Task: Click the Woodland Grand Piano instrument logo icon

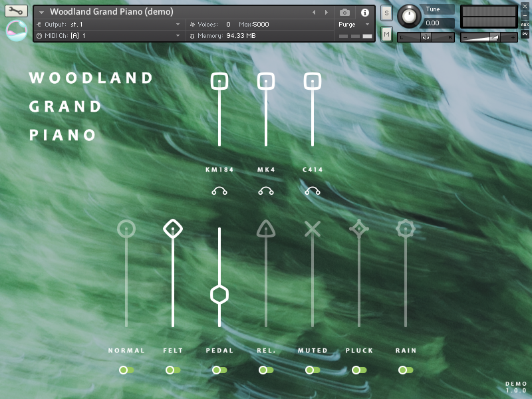Action: coord(16,31)
